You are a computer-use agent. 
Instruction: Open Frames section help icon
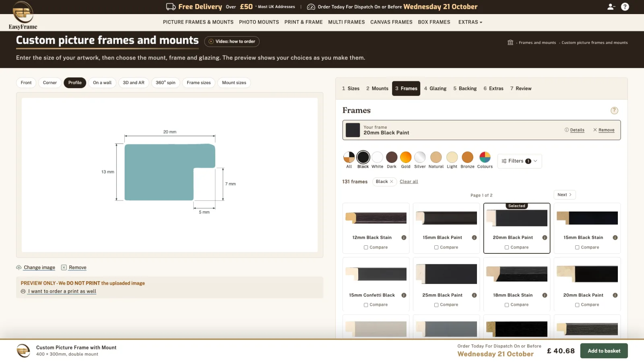pos(614,111)
